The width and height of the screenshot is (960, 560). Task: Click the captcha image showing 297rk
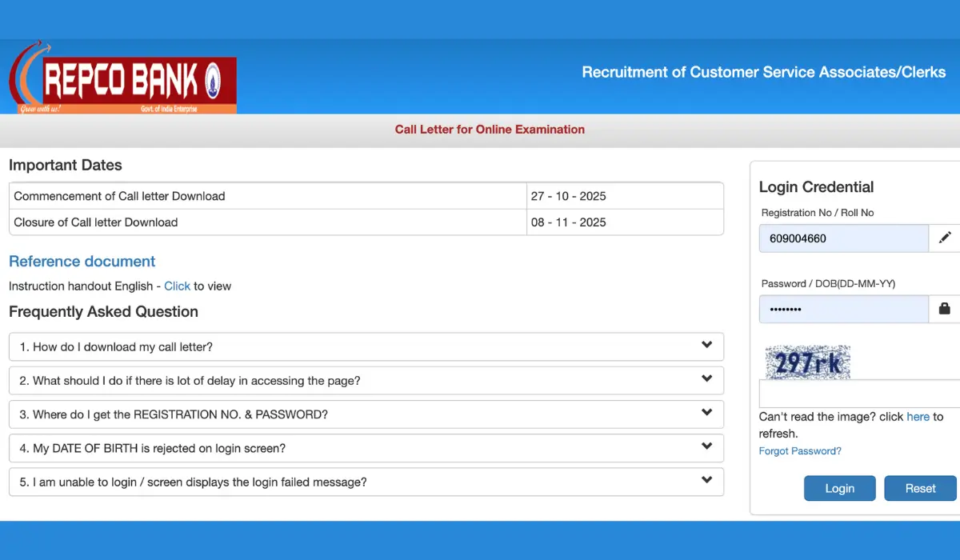click(x=807, y=362)
